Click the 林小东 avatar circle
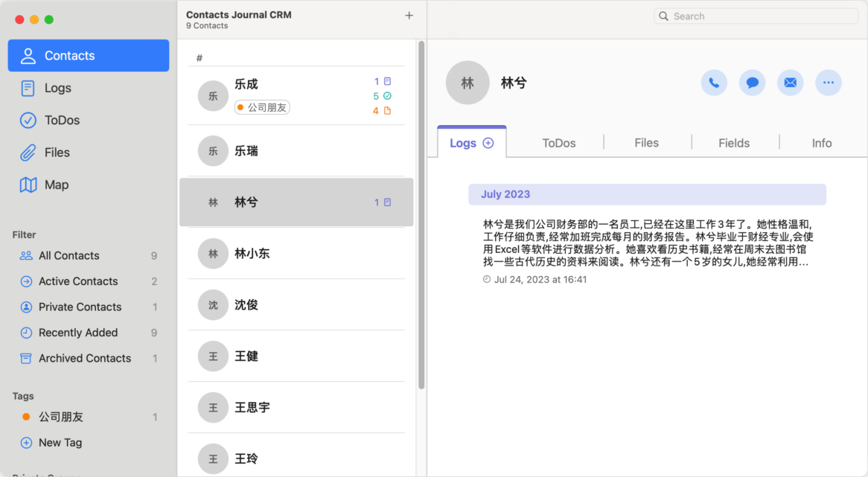This screenshot has width=868, height=477. click(x=213, y=254)
